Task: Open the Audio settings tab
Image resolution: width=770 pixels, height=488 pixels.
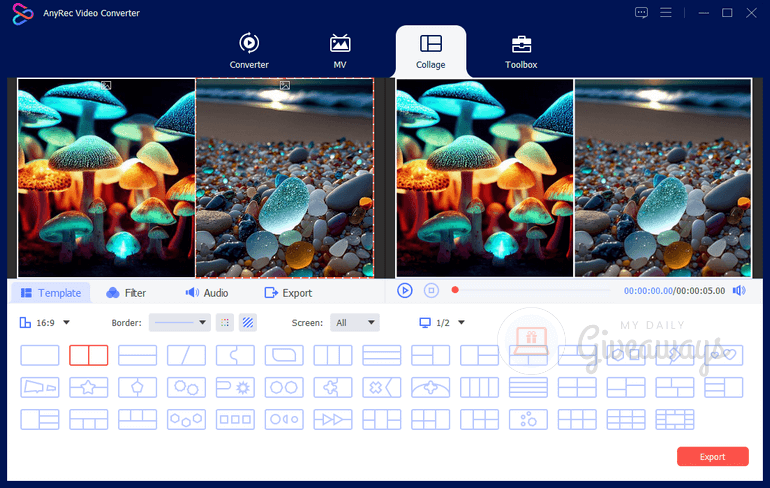Action: 206,293
